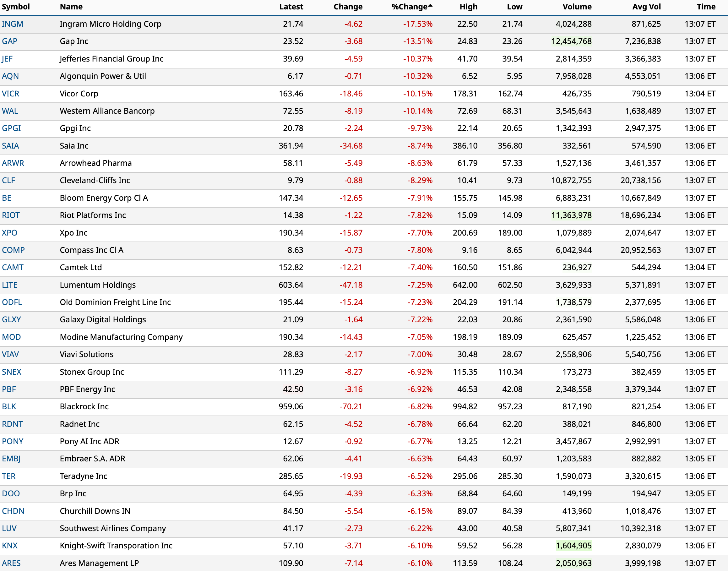Click the Avg Vol column header

(646, 7)
